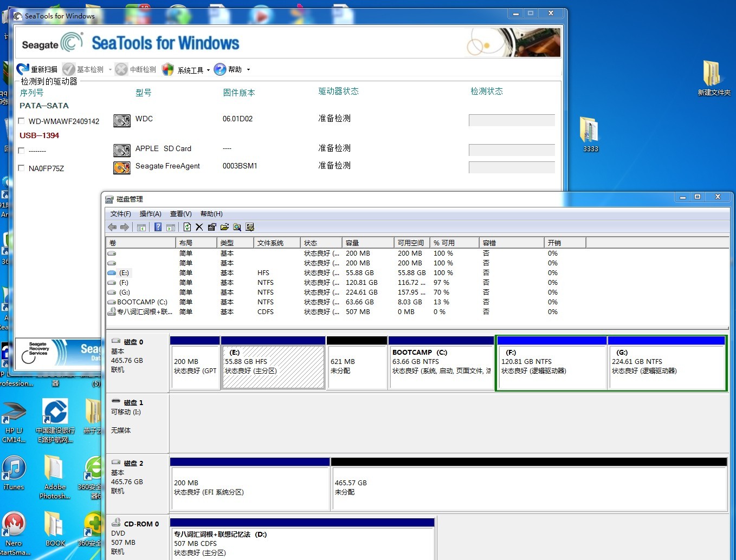Click the delete X icon in Disk Management toolbar

[199, 227]
